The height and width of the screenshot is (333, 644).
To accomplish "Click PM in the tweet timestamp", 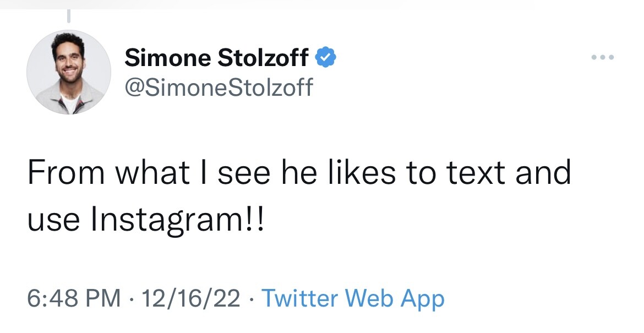I will 103,298.
